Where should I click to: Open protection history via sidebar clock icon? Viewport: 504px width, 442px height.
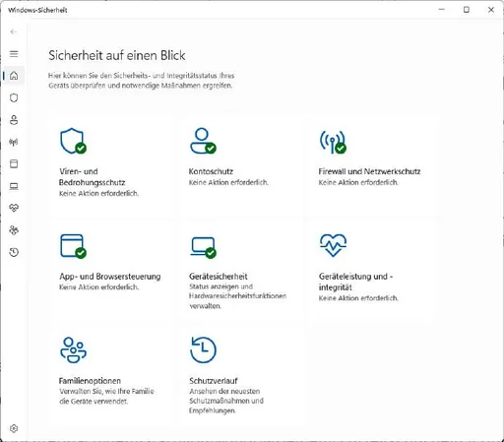pos(14,252)
